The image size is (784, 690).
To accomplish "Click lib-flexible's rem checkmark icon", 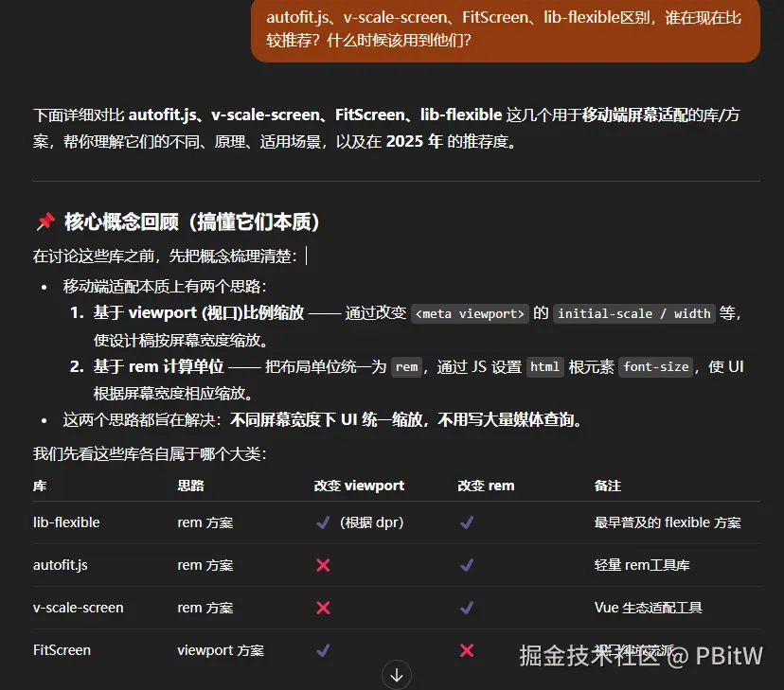I will point(467,522).
